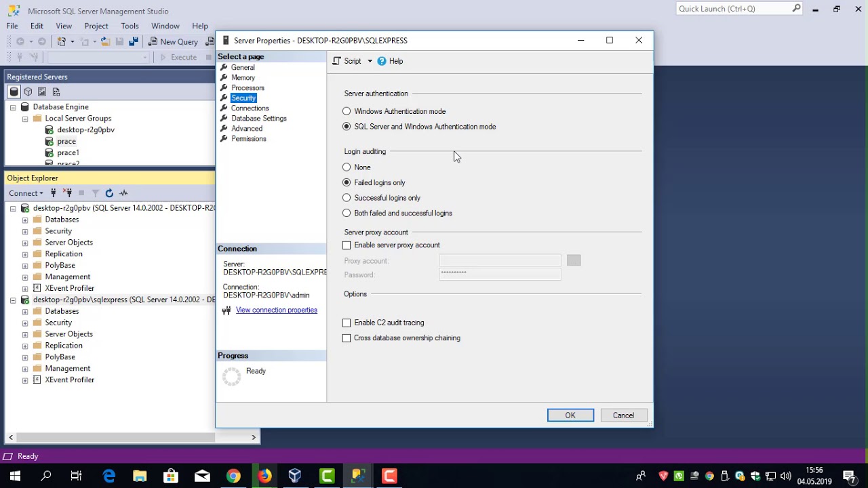Open File Explorer from taskbar

140,476
